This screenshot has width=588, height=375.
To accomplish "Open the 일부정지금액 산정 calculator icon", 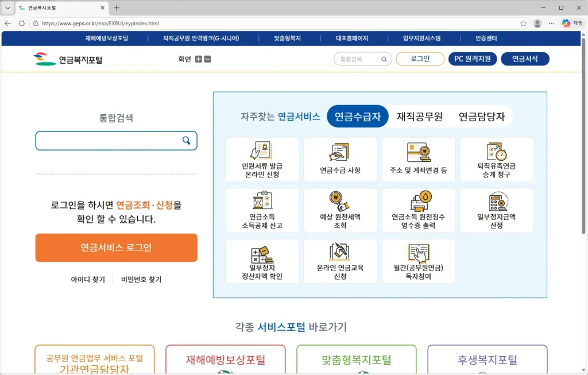I will pyautogui.click(x=496, y=200).
